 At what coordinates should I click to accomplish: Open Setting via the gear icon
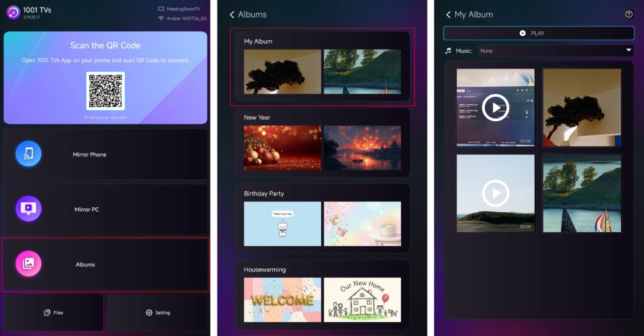tap(149, 312)
